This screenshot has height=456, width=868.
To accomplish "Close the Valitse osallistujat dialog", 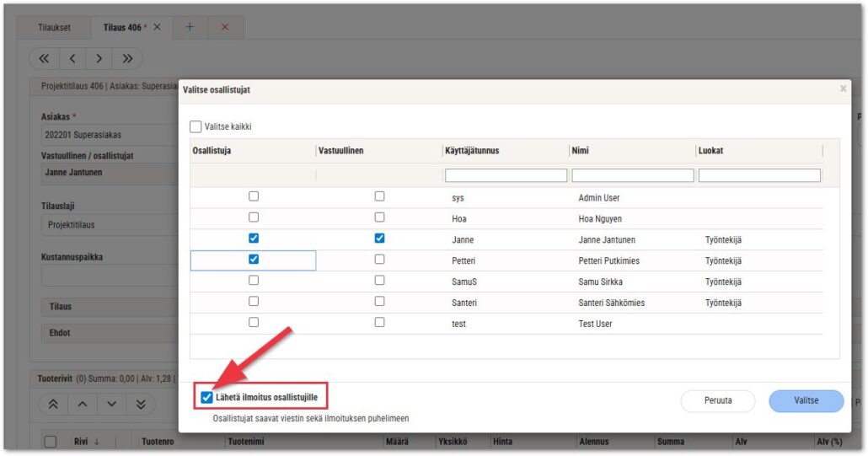I will coord(843,89).
